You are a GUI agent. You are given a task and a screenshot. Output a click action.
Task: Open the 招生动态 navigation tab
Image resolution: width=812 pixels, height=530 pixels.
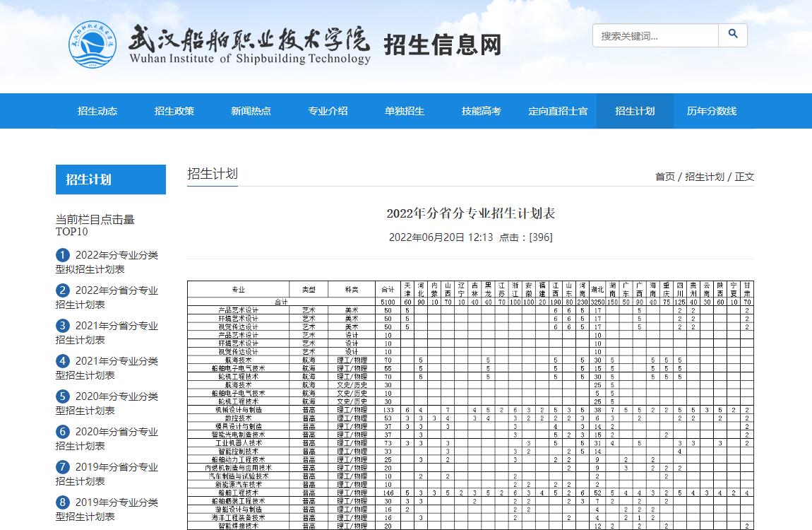(97, 111)
